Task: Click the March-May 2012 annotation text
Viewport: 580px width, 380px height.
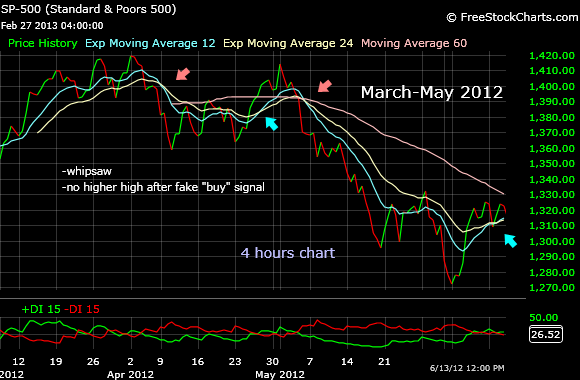Action: coord(432,92)
